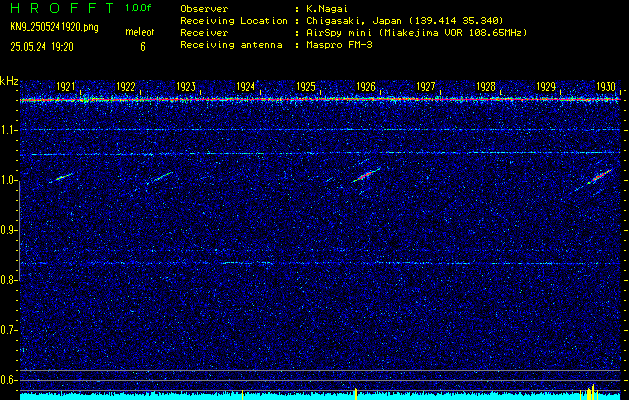Click the yellow detection spike below 1926
The height and width of the screenshot is (400, 629).
point(356,394)
